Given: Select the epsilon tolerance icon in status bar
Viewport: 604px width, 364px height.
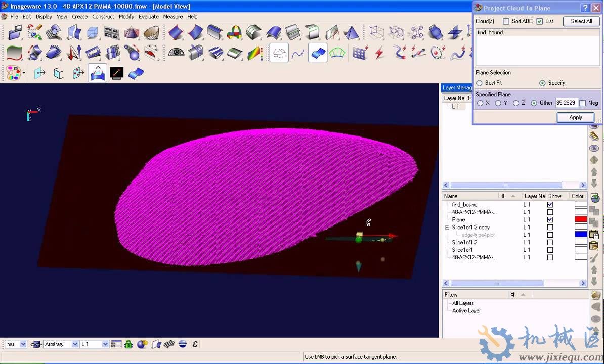Looking at the screenshot, I should click(x=195, y=344).
